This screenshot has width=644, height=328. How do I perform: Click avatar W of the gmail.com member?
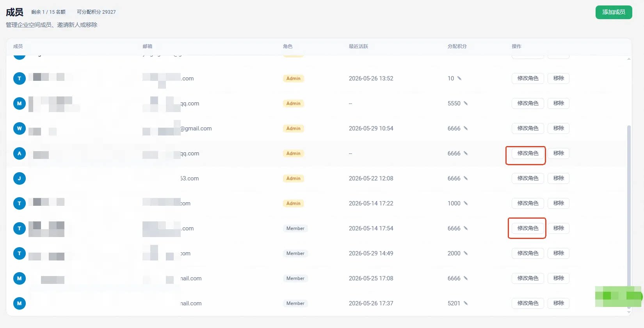click(20, 128)
